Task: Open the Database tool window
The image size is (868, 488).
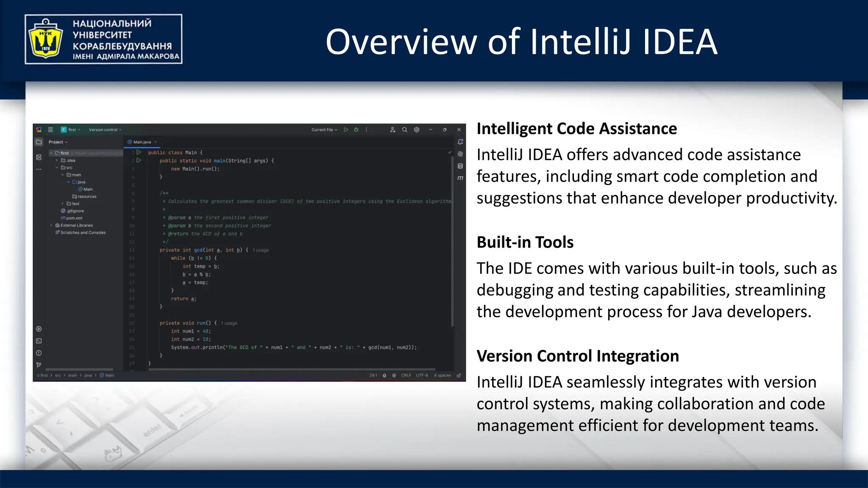Action: coord(460,166)
